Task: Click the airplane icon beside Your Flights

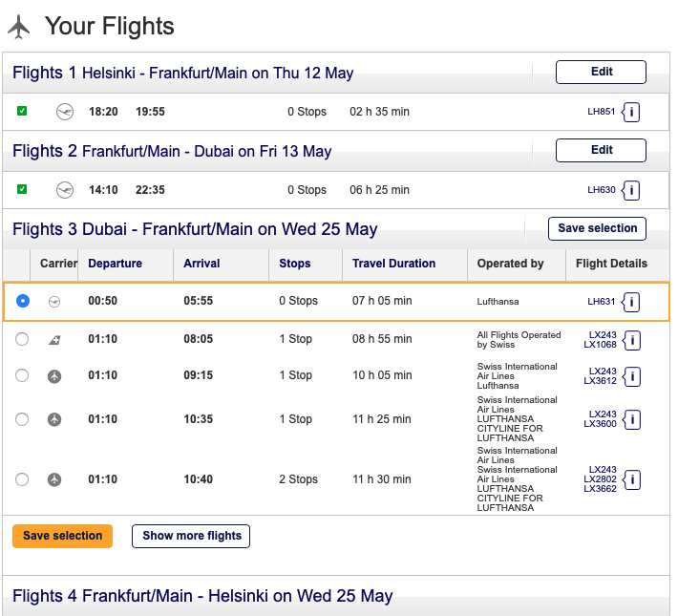Action: tap(19, 27)
